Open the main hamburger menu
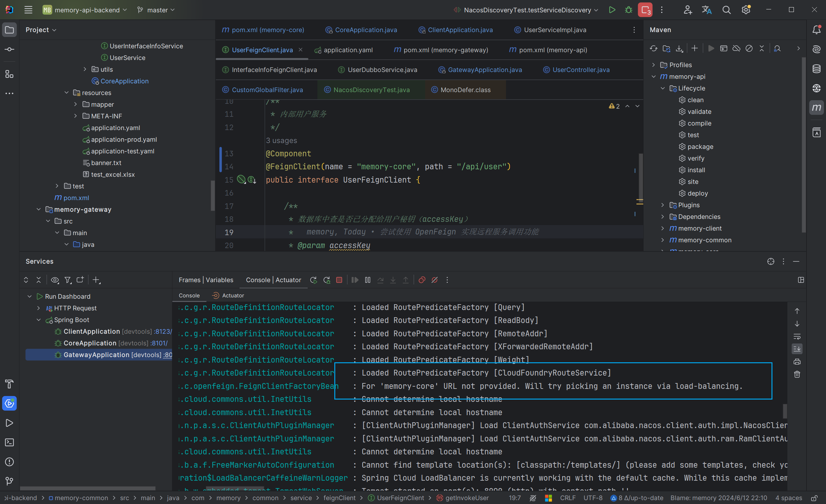 (28, 10)
